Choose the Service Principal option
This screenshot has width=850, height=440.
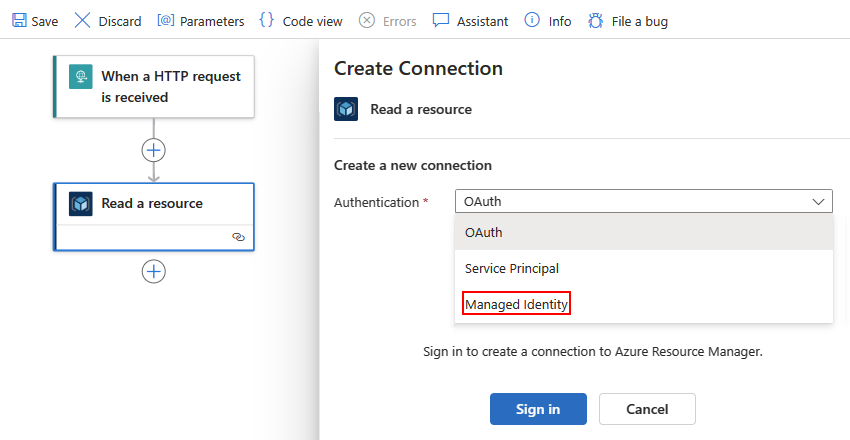(512, 268)
